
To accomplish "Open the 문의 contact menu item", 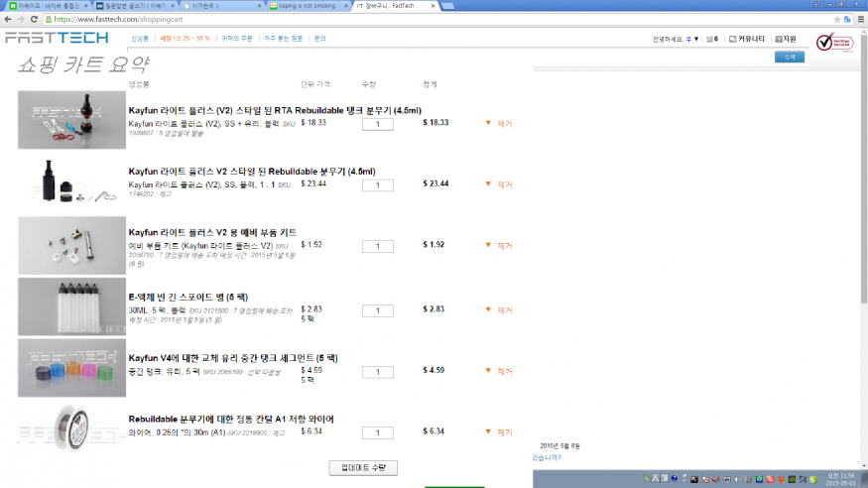I will pos(320,39).
